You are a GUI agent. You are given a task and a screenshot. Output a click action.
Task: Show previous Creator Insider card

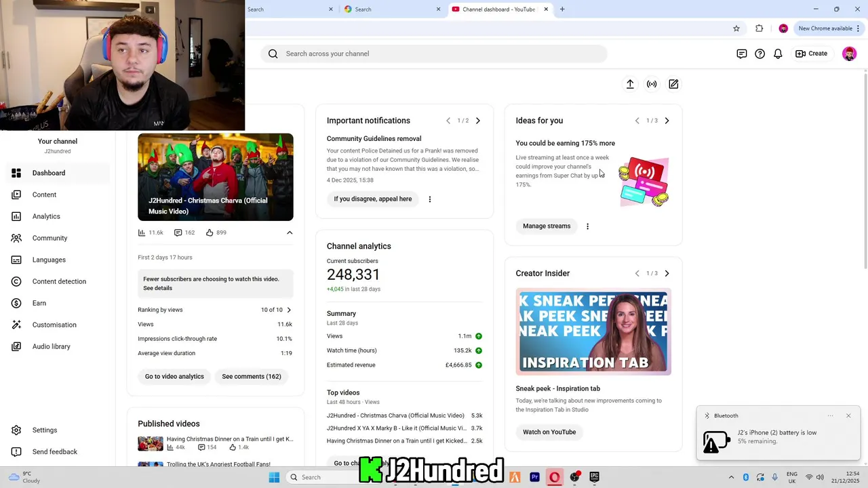[x=637, y=273]
